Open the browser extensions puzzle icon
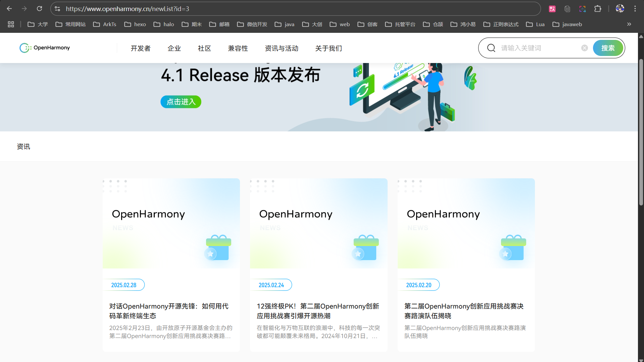 598,9
